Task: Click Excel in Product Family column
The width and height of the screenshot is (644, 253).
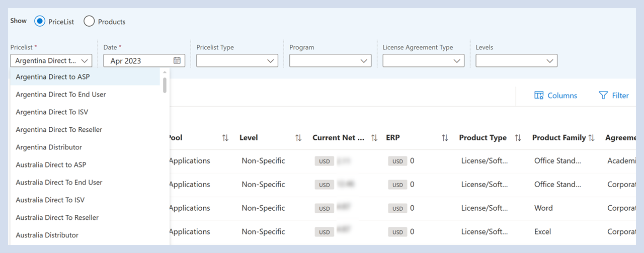Action: pos(543,231)
